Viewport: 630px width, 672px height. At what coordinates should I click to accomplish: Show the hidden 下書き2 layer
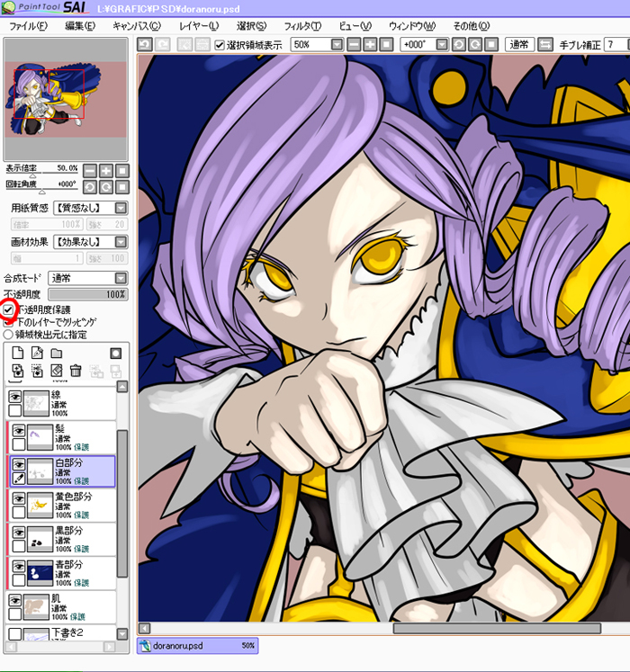pos(15,634)
